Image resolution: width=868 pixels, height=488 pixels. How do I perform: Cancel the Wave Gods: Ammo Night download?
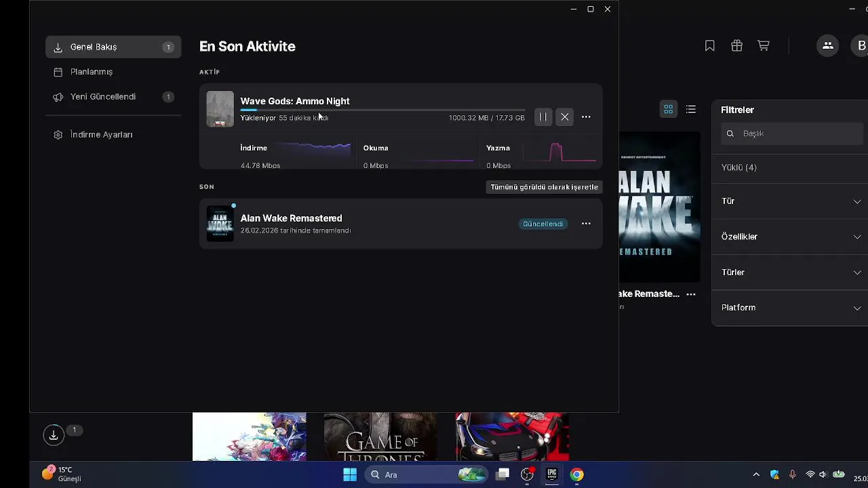(x=565, y=117)
